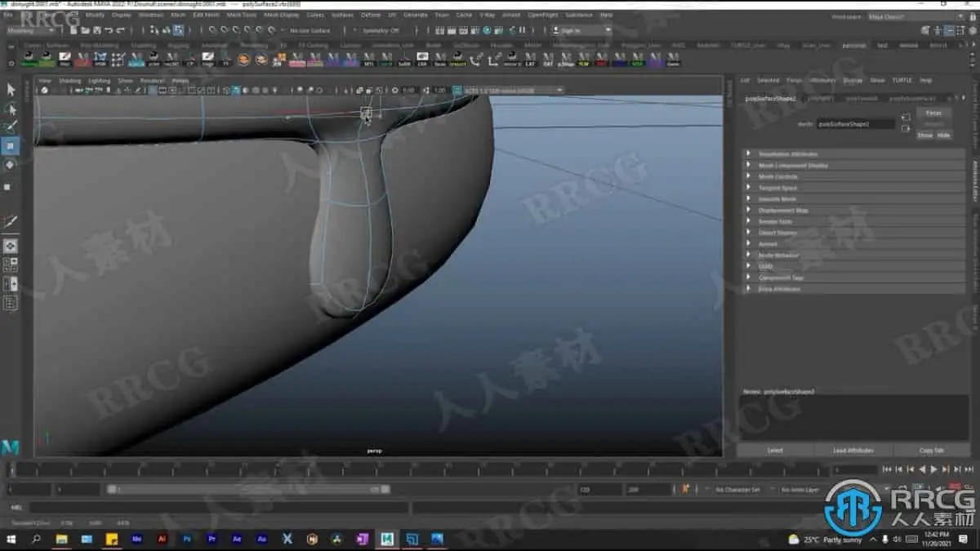Expand the Render Stats section
This screenshot has height=551, width=980.
tap(775, 222)
